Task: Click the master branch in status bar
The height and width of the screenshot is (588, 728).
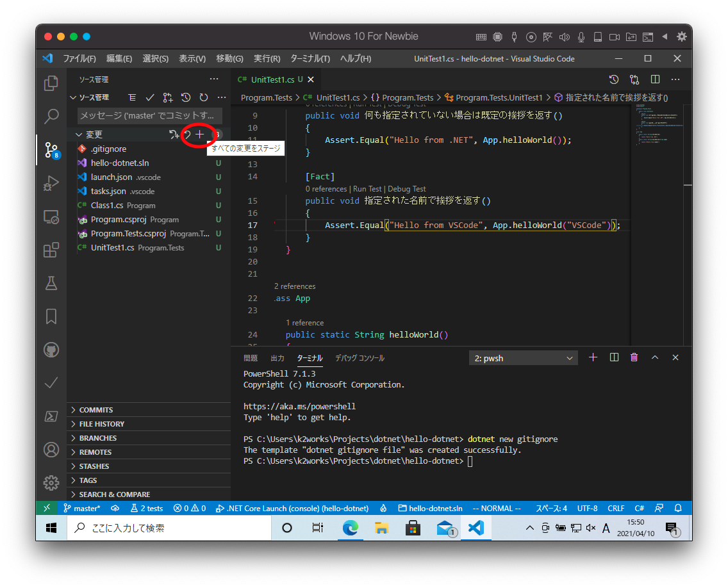Action: coord(82,508)
